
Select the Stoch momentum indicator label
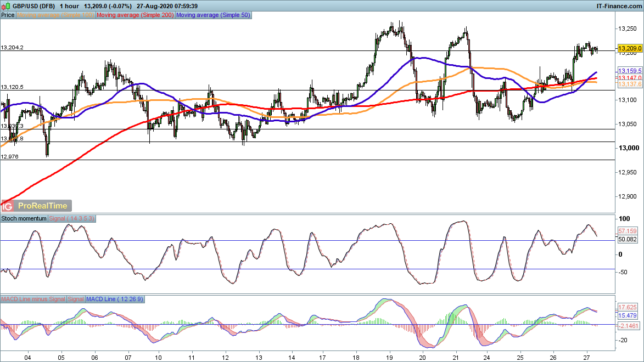[24, 219]
